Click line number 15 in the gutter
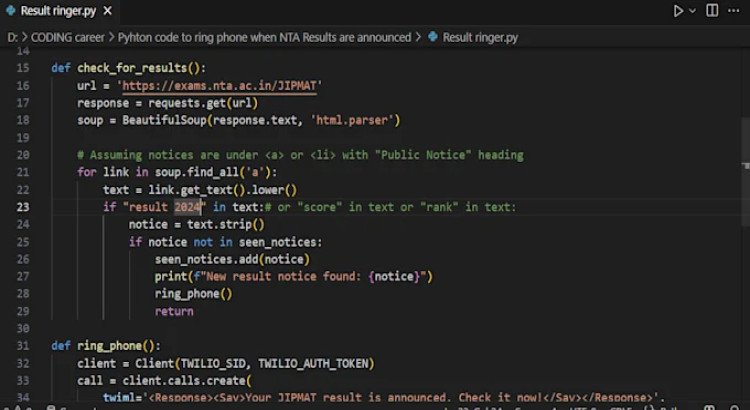The image size is (750, 410). (23, 68)
